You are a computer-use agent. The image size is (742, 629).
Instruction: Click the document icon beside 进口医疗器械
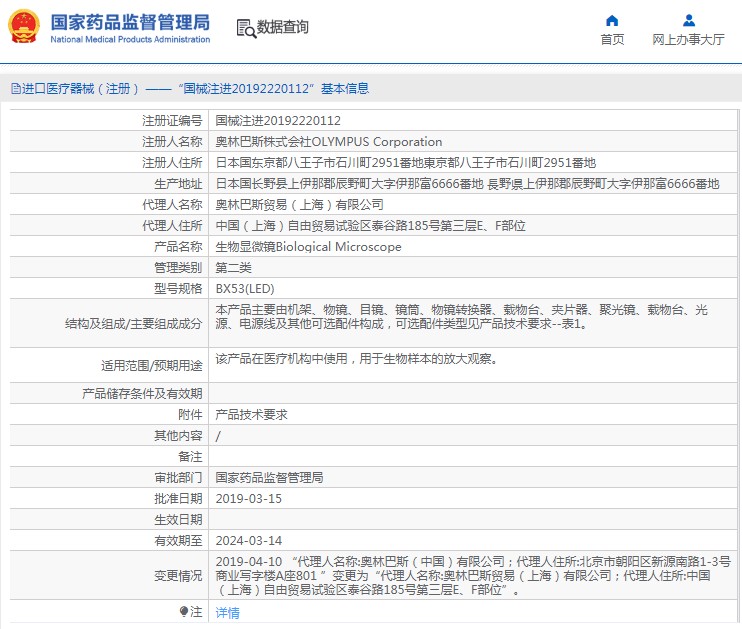16,89
